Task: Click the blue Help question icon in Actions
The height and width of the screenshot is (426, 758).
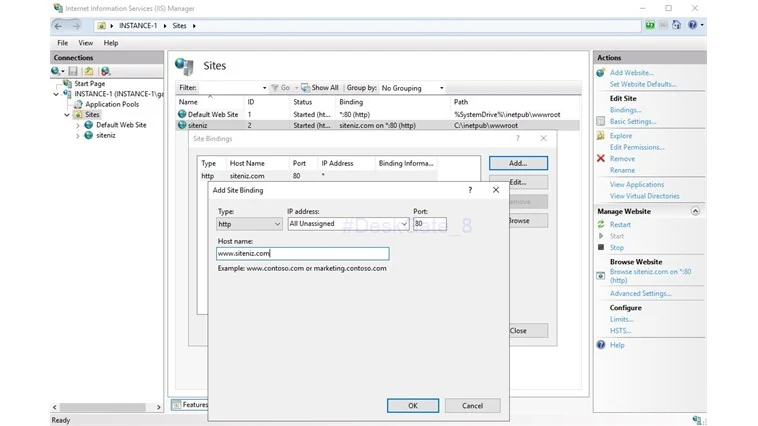Action: pos(601,345)
